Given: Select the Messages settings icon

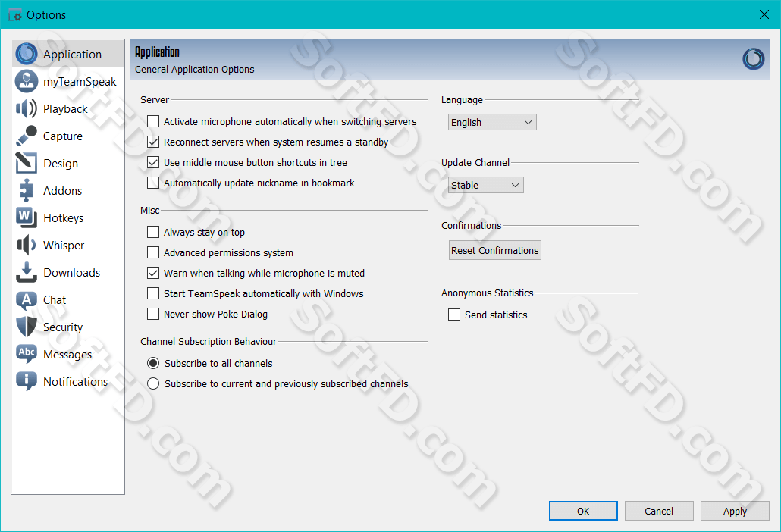Looking at the screenshot, I should 27,354.
